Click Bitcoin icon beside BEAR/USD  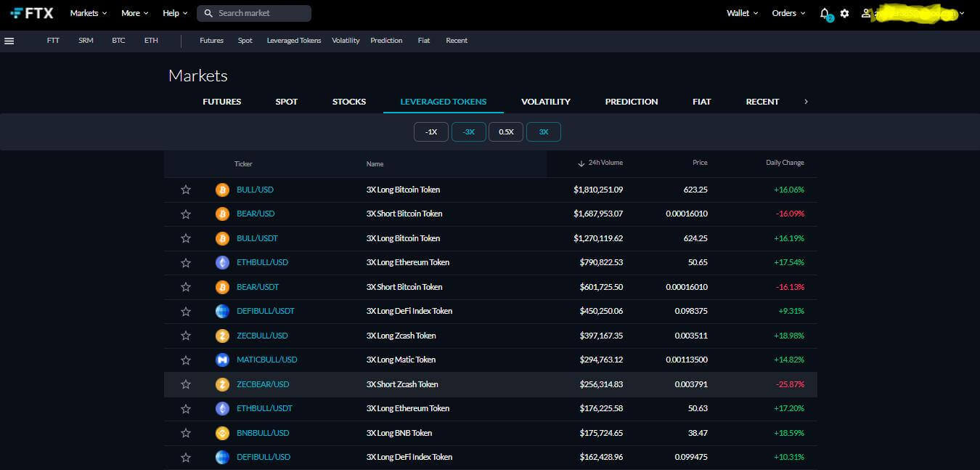[x=222, y=214]
